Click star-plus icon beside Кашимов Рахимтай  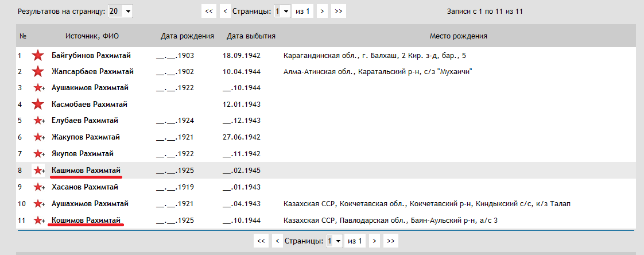[39, 170]
